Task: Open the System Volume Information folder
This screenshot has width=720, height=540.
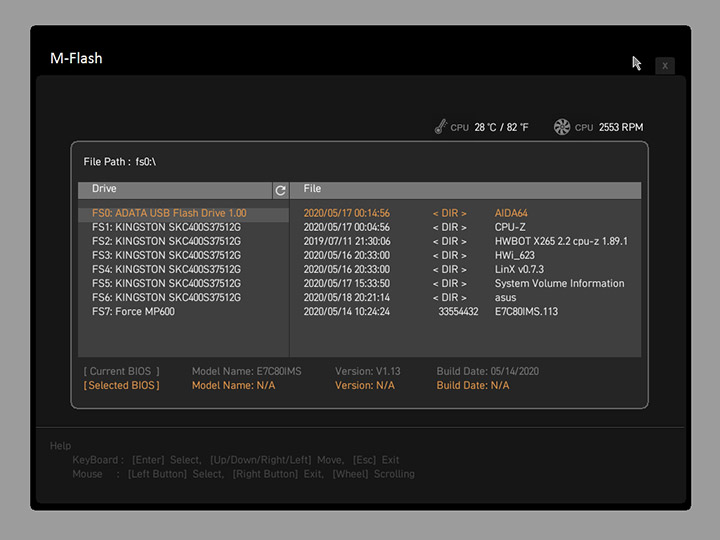Action: coord(559,283)
